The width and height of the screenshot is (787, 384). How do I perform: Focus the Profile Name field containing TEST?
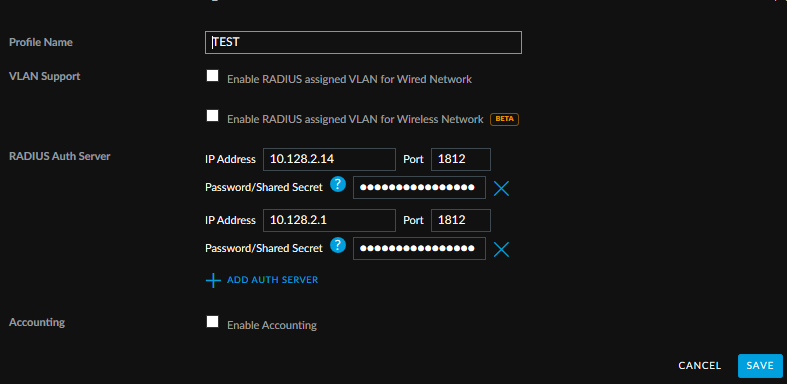click(363, 42)
